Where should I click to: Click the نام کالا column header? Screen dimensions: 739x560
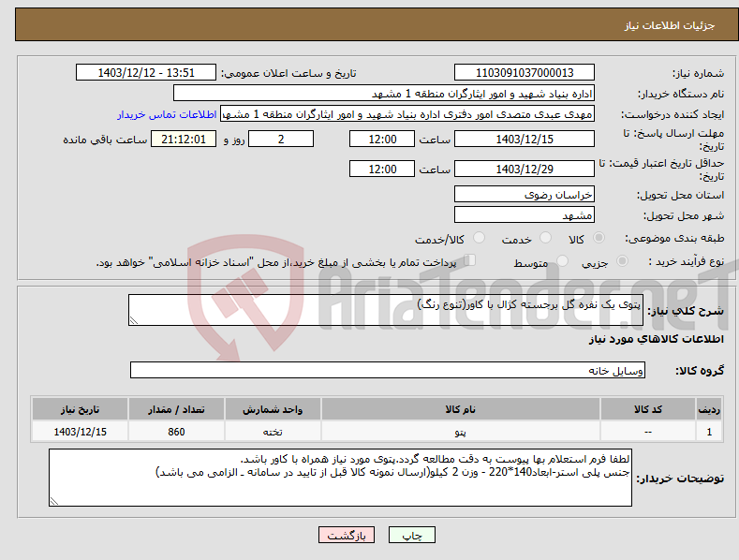click(461, 409)
